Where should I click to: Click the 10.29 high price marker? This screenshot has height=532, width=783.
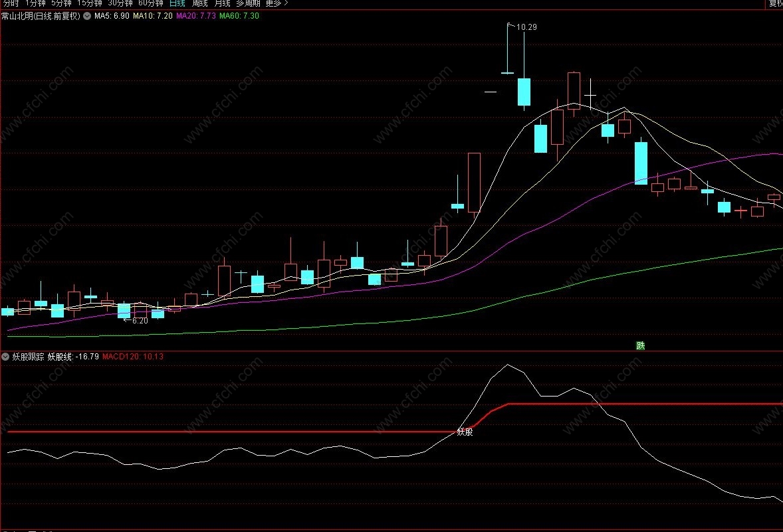coord(526,27)
